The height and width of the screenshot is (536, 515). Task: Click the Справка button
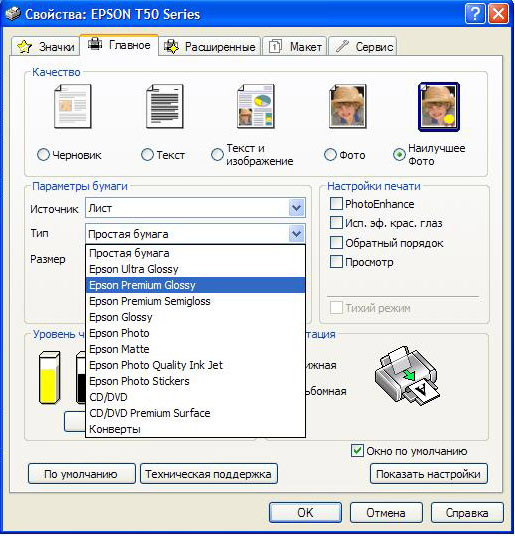[x=467, y=513]
